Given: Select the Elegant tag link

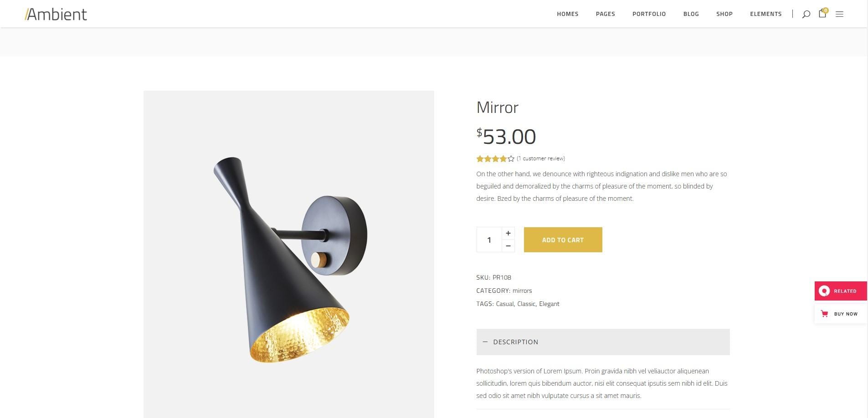Looking at the screenshot, I should pos(549,304).
